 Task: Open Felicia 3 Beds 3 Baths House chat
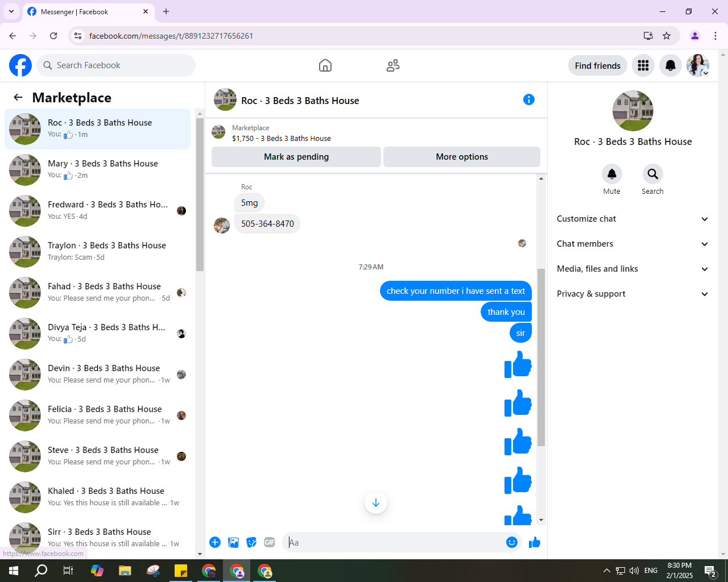pos(98,415)
